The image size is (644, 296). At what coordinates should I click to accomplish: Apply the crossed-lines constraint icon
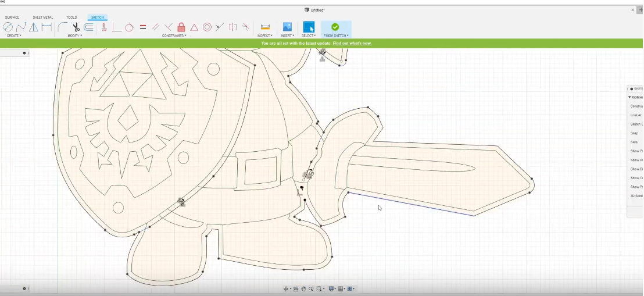[169, 27]
